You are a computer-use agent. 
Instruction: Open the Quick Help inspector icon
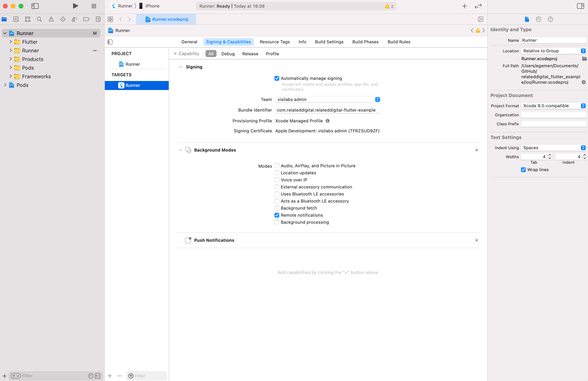[550, 19]
